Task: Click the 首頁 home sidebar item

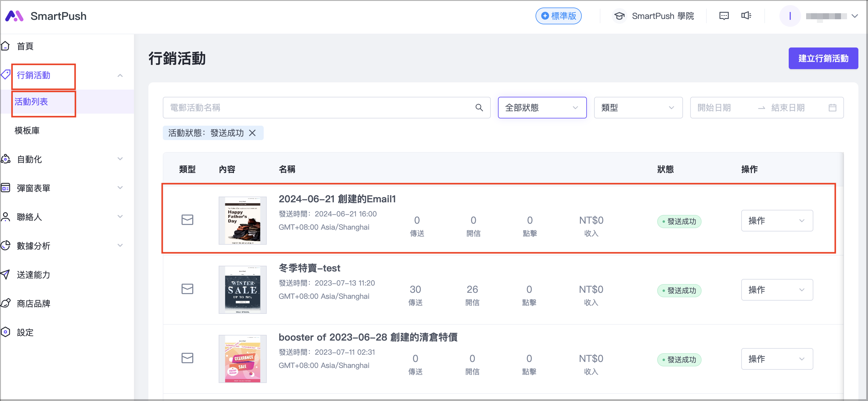Action: 25,46
